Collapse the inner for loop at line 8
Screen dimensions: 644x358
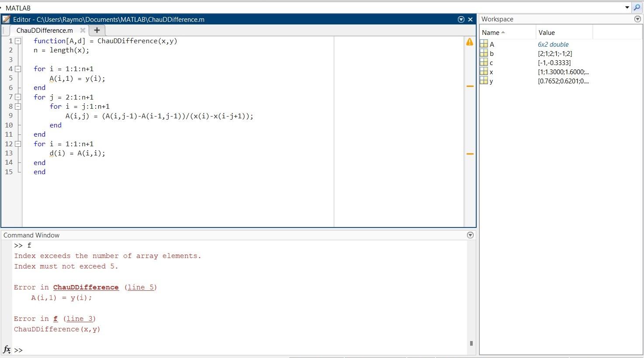18,106
